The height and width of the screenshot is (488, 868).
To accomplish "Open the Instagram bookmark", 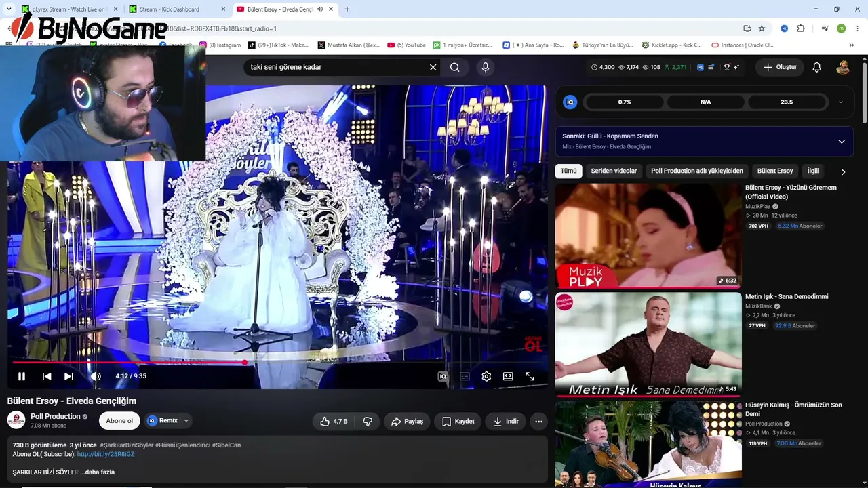I will pos(220,45).
